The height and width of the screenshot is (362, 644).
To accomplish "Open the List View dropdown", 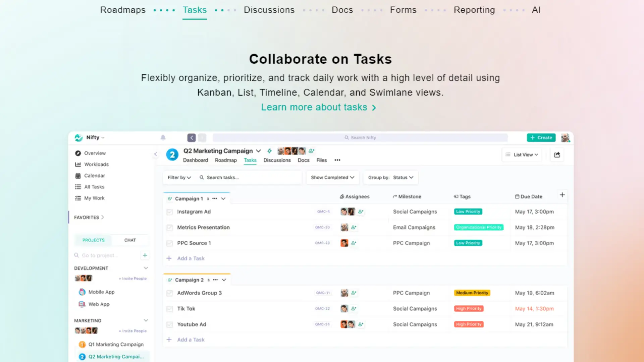I will pos(522,155).
